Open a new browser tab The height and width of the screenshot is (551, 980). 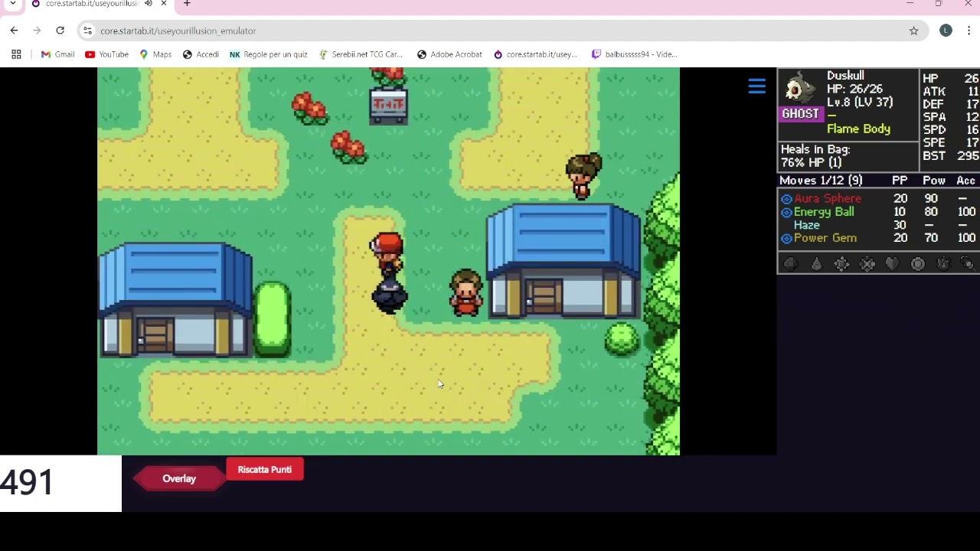[x=187, y=4]
